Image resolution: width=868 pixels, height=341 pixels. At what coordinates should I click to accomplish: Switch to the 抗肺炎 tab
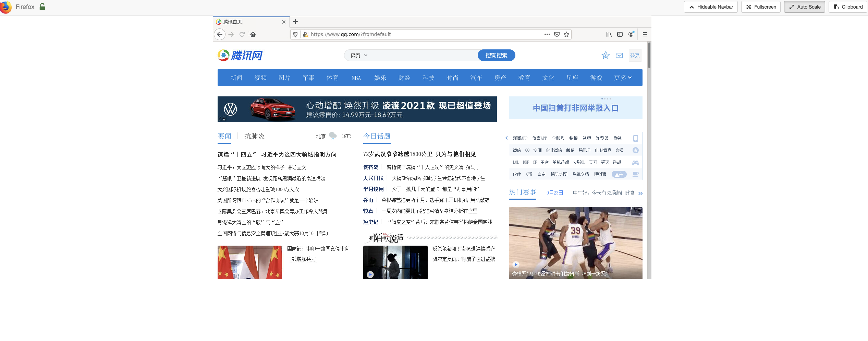[x=254, y=136]
